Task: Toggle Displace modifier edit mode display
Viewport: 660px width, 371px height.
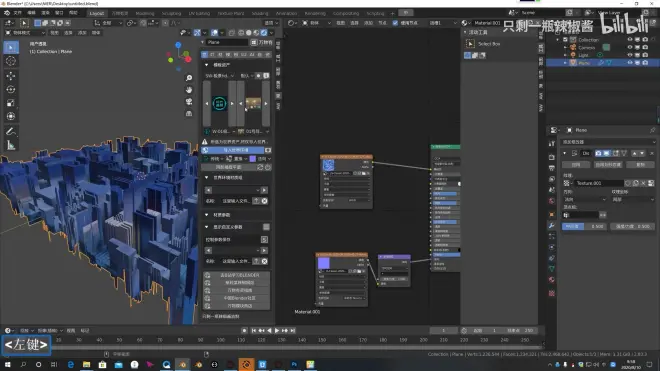Action: click(615, 153)
